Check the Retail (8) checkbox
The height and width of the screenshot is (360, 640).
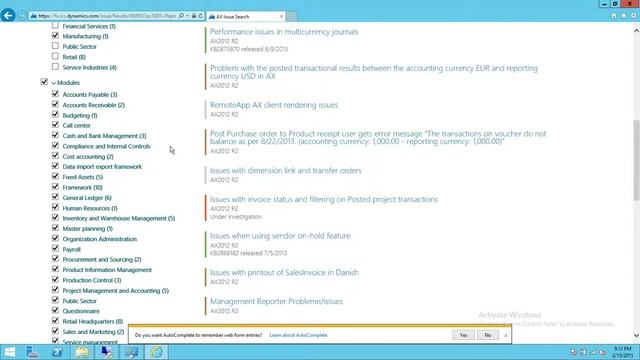click(55, 56)
